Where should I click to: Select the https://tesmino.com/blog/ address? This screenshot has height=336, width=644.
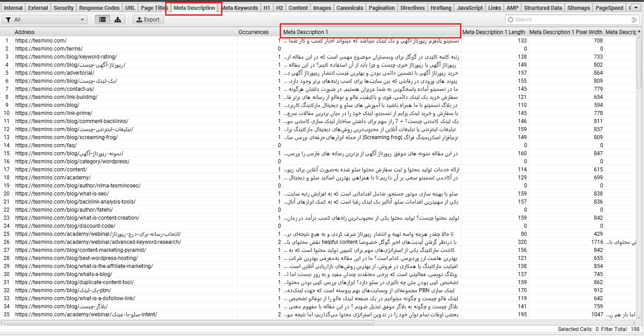[47, 105]
